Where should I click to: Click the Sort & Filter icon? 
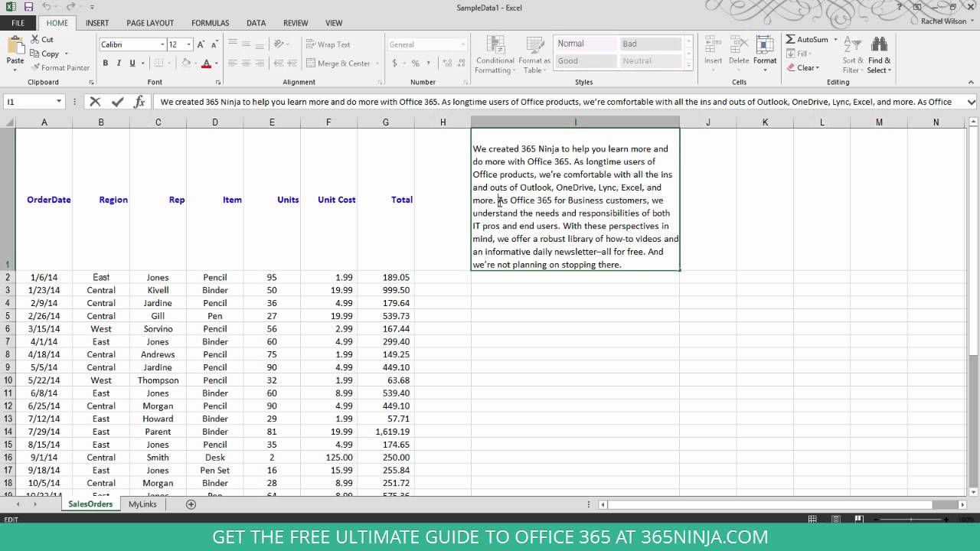click(853, 44)
